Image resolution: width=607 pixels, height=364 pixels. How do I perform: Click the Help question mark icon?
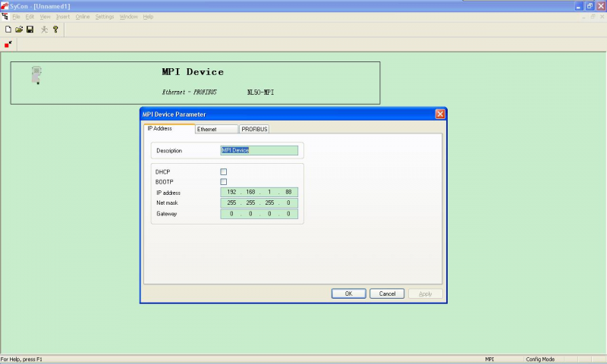pos(55,30)
